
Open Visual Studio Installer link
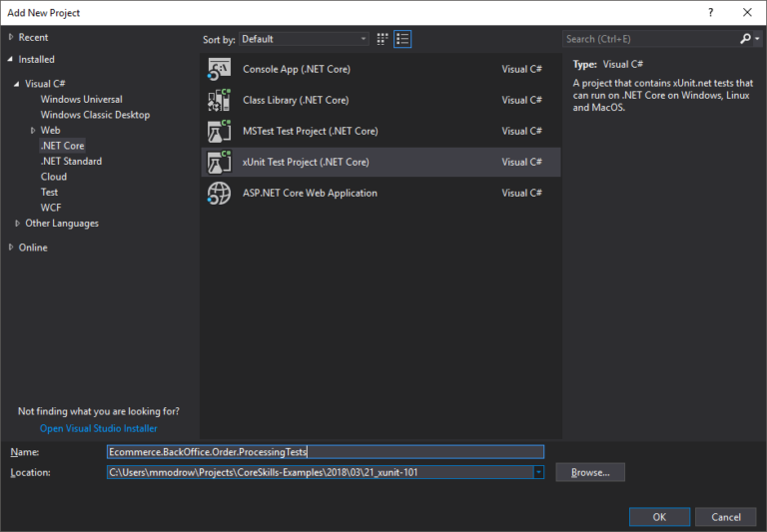coord(98,428)
